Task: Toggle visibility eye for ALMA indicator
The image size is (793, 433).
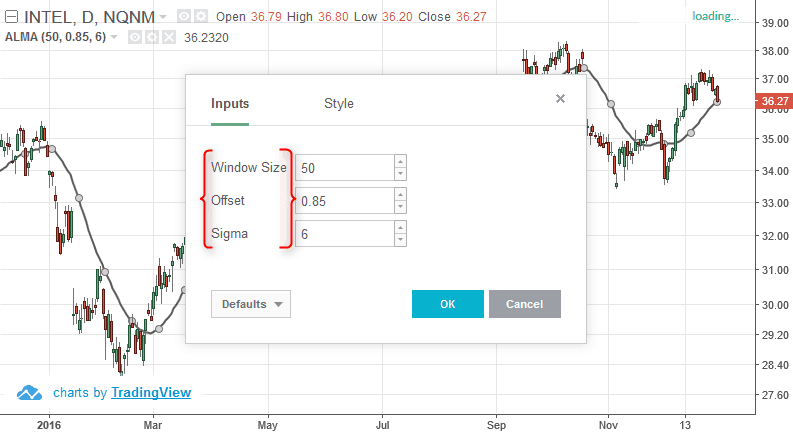Action: pyautogui.click(x=135, y=37)
